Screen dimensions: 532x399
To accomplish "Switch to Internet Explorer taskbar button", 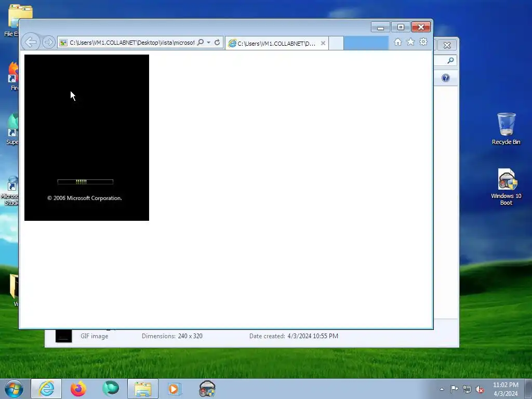I will point(46,389).
